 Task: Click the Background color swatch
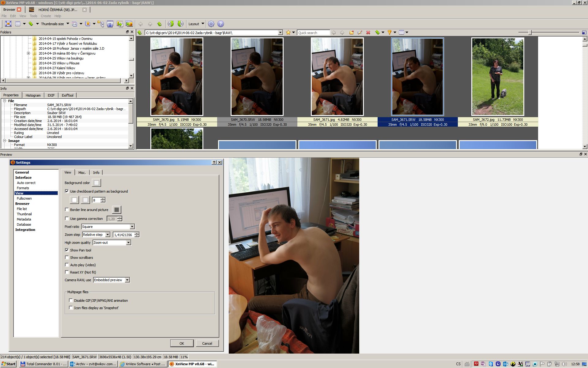(96, 183)
